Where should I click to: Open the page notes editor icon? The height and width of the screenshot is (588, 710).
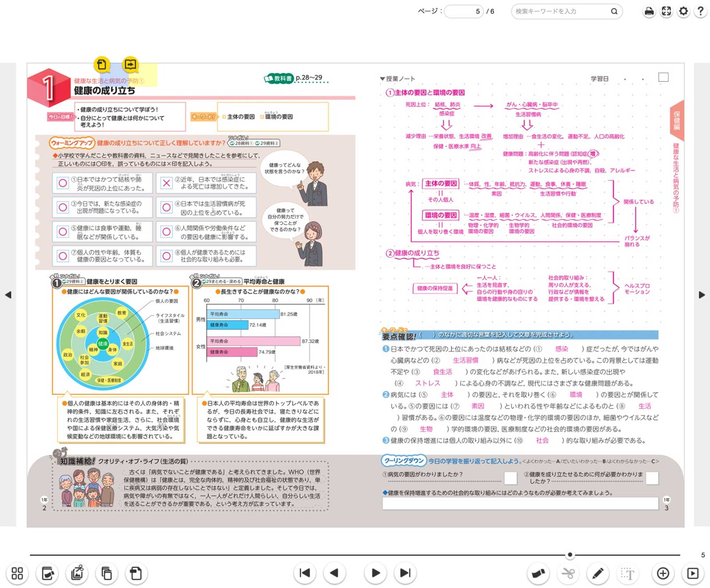click(x=47, y=573)
